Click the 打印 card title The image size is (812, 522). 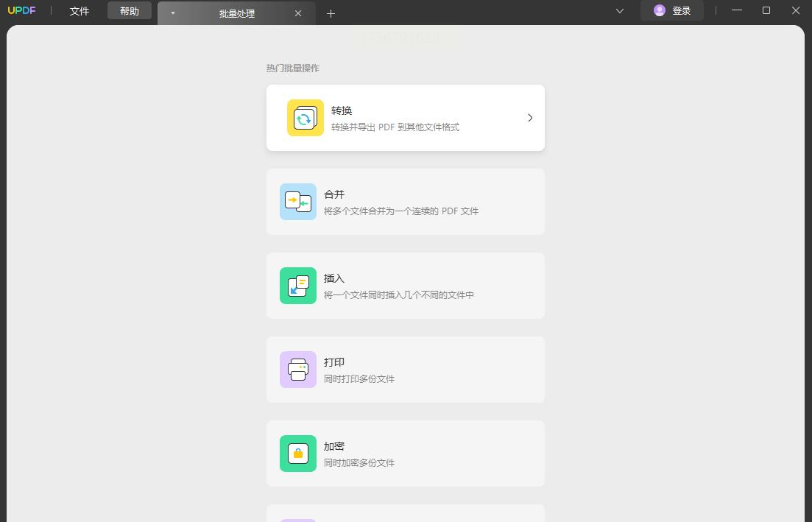click(x=334, y=362)
